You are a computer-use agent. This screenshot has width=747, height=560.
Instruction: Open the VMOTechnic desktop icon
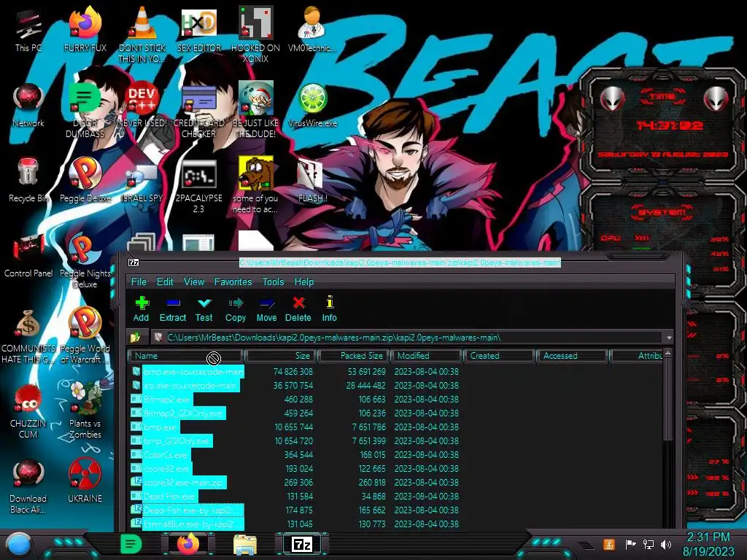point(312,29)
